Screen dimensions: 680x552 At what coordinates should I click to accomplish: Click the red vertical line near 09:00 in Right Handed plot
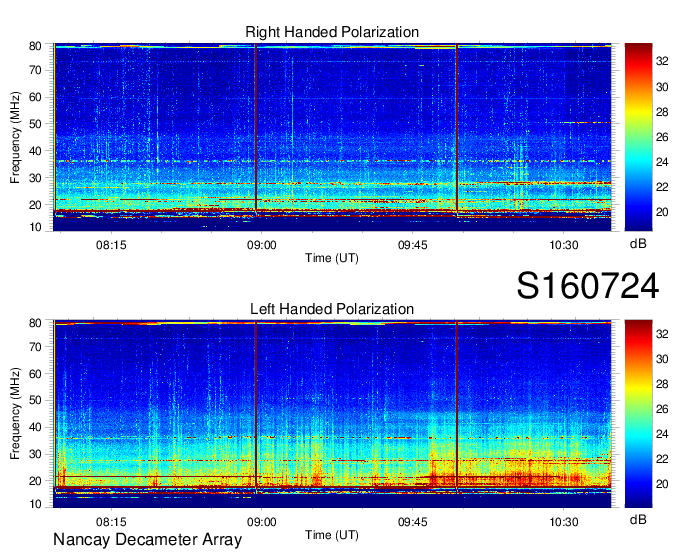coord(256,129)
